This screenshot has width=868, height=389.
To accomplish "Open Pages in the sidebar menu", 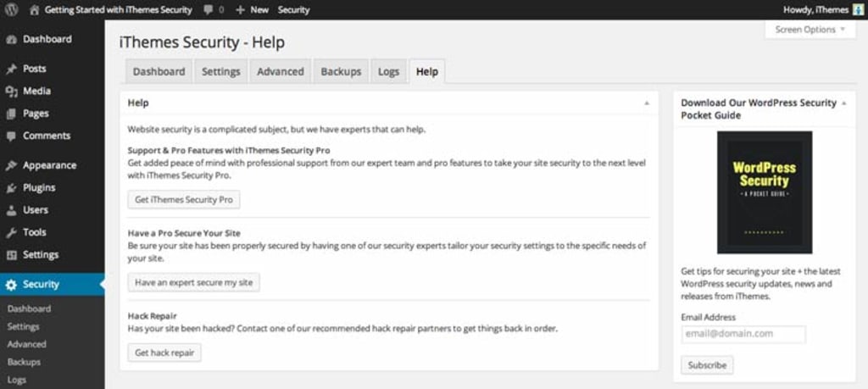I will [36, 114].
